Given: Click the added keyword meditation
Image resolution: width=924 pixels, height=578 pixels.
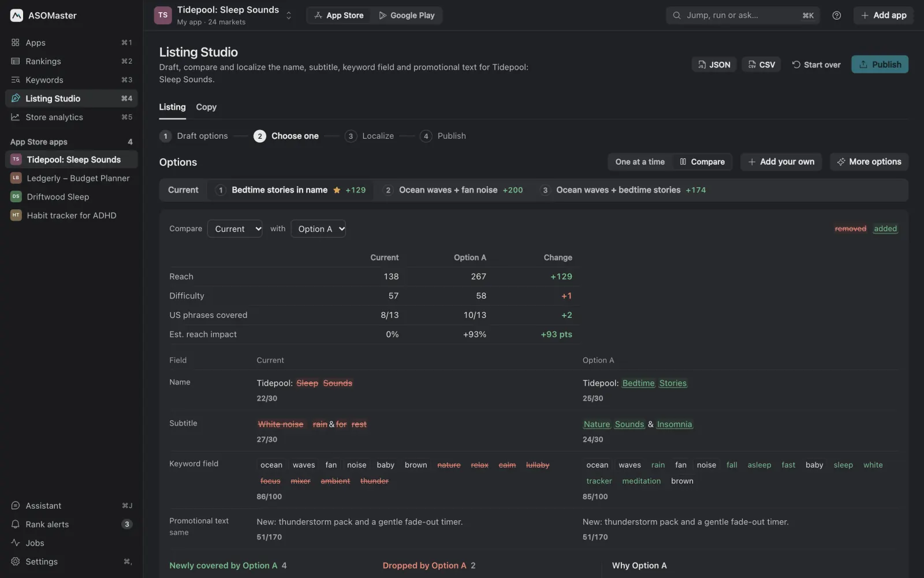Looking at the screenshot, I should point(641,481).
